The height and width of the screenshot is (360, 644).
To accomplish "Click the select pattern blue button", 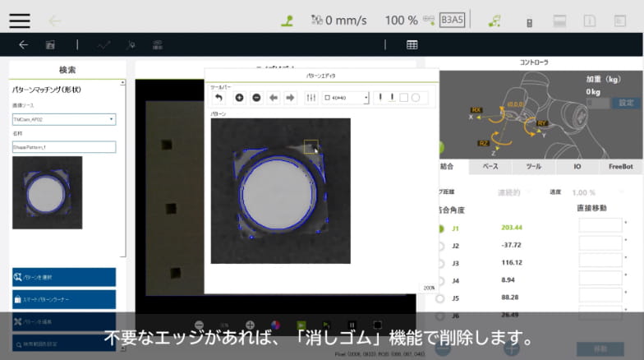I will tap(64, 277).
